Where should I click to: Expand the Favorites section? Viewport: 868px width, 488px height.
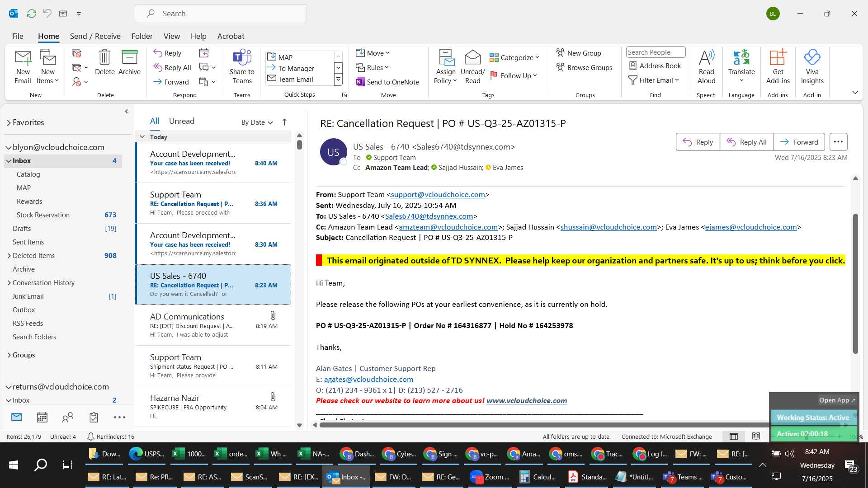pos(9,122)
